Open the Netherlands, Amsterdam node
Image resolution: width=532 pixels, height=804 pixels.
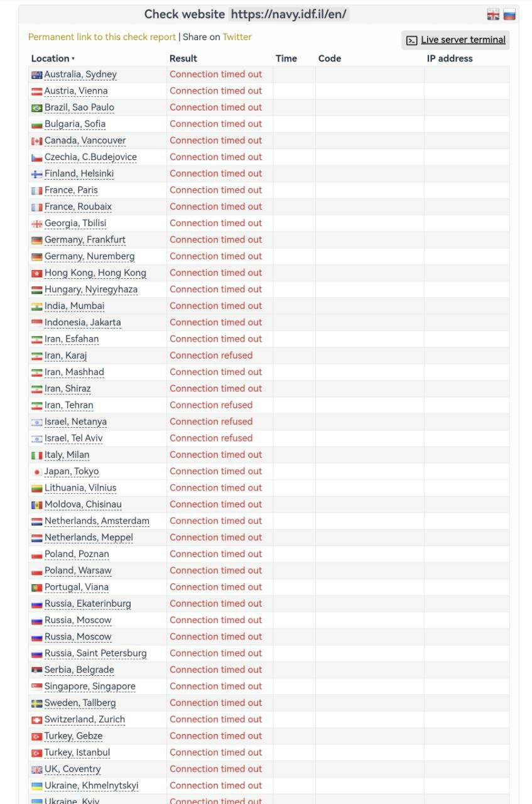tap(97, 521)
